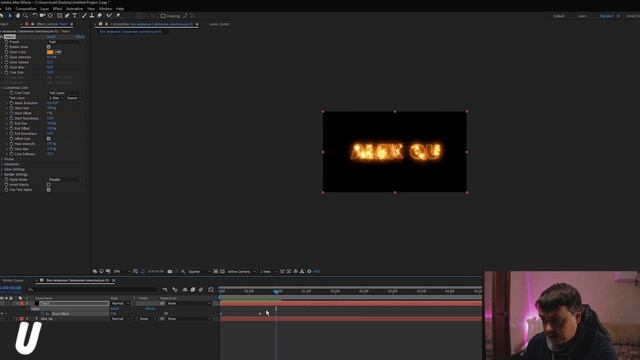Select the Eraser tool
This screenshot has height=360, width=640.
pos(99,16)
